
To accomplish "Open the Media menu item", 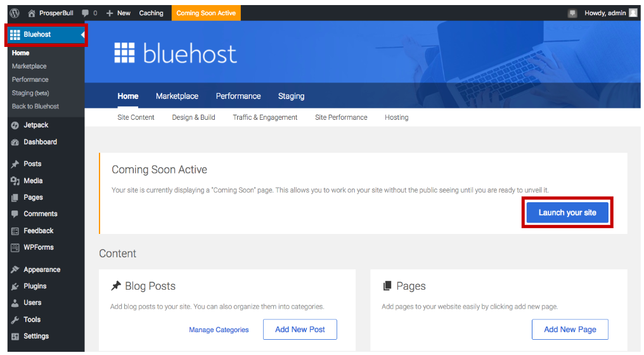I will point(33,181).
